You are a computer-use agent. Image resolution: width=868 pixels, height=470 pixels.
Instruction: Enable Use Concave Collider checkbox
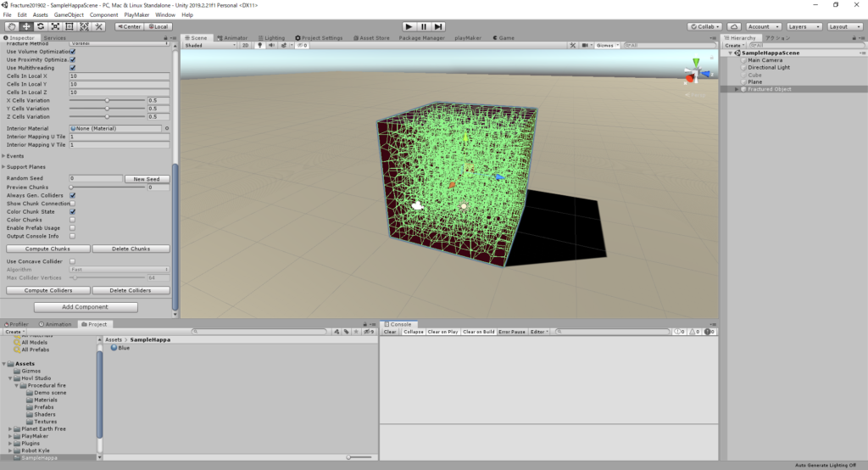(x=73, y=261)
